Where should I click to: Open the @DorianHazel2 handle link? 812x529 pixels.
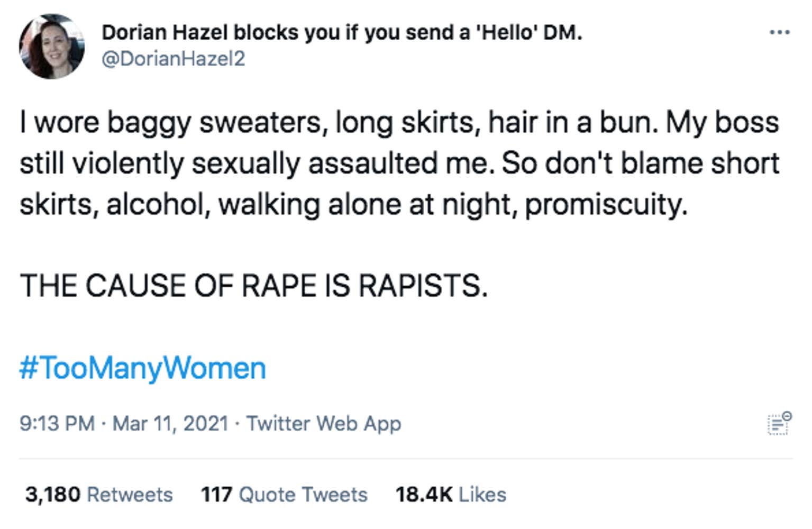pos(173,59)
